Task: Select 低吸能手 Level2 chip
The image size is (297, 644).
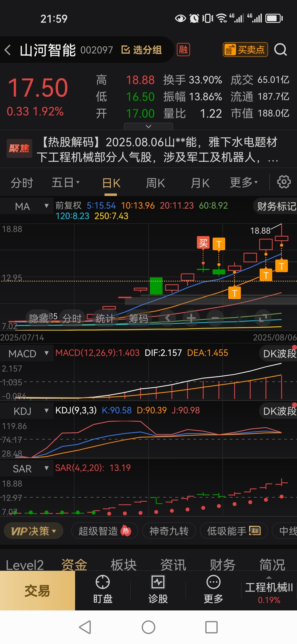Action: pos(234,531)
